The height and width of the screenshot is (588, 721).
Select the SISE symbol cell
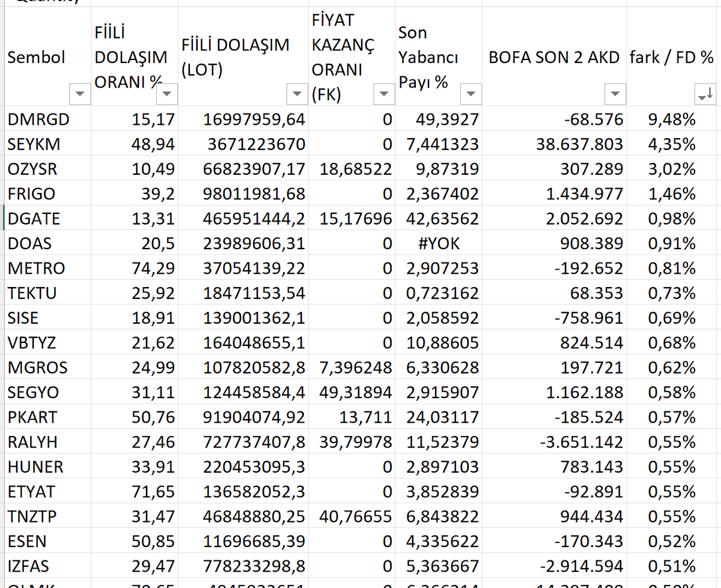click(47, 318)
